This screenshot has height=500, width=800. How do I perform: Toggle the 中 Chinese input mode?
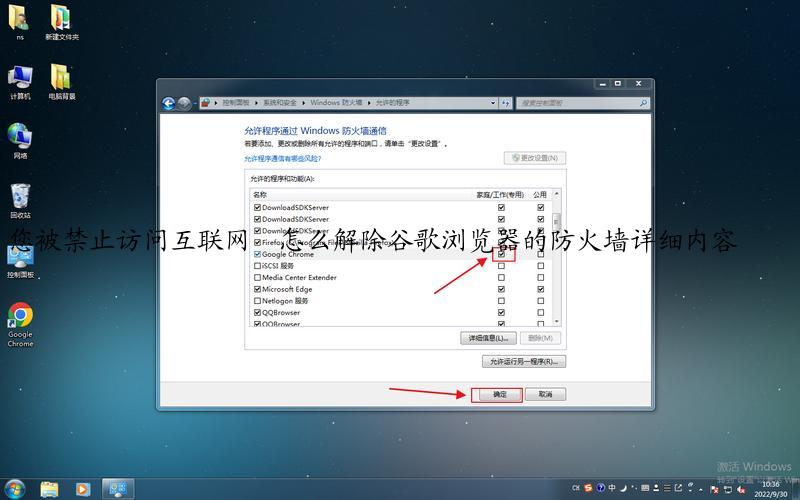point(612,488)
